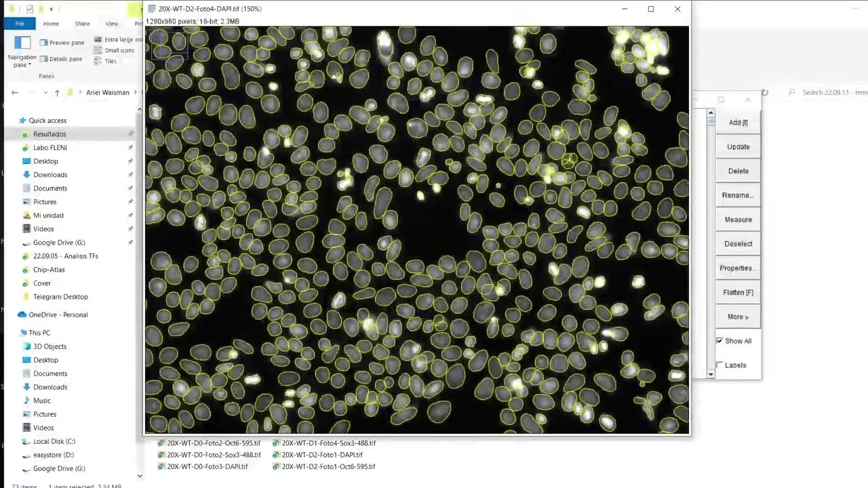Click Add [t] in ROI Manager
The image size is (868, 488).
click(738, 123)
